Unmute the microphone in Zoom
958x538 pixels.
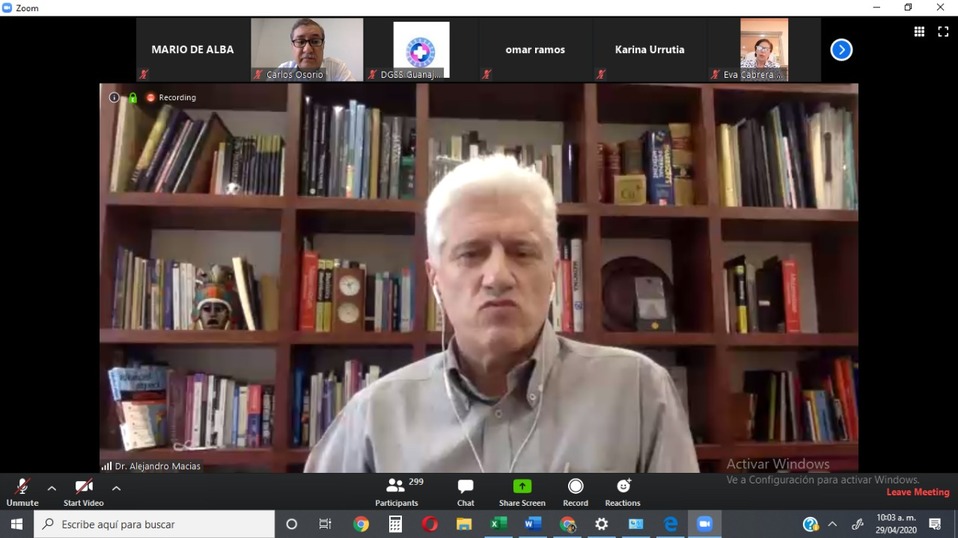22,492
